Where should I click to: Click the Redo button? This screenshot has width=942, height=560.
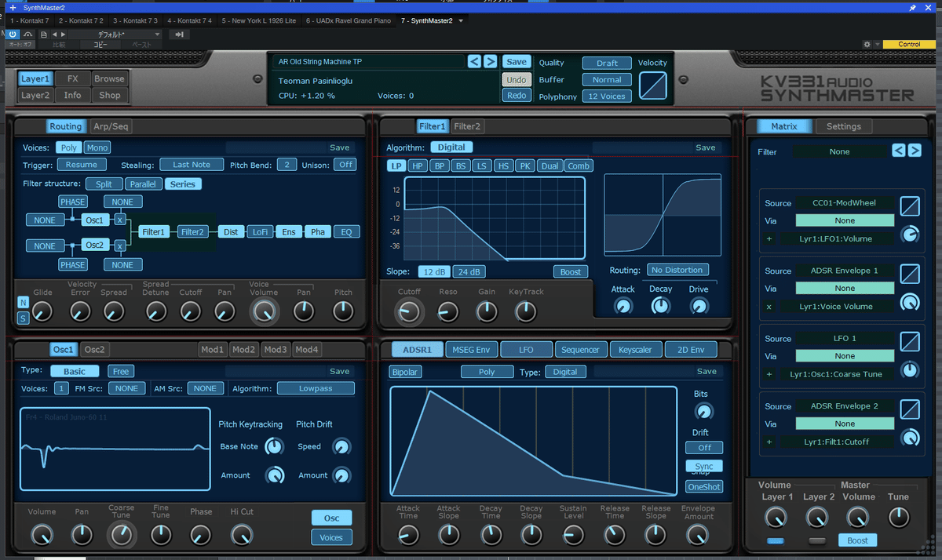click(x=516, y=96)
